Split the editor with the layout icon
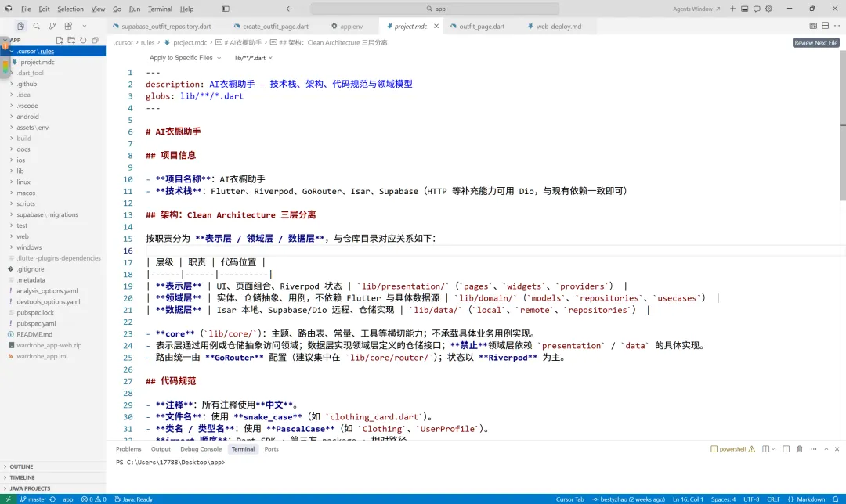 pos(826,26)
